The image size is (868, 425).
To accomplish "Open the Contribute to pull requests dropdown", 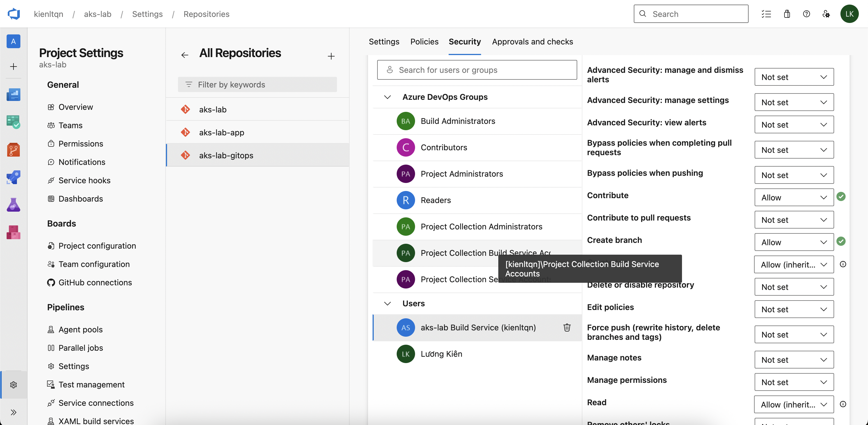I will pos(794,220).
